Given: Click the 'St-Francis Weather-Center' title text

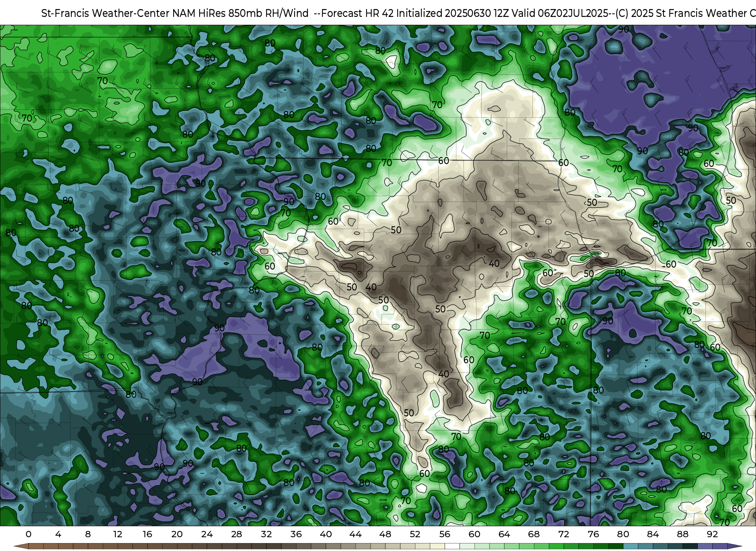Looking at the screenshot, I should [x=106, y=13].
